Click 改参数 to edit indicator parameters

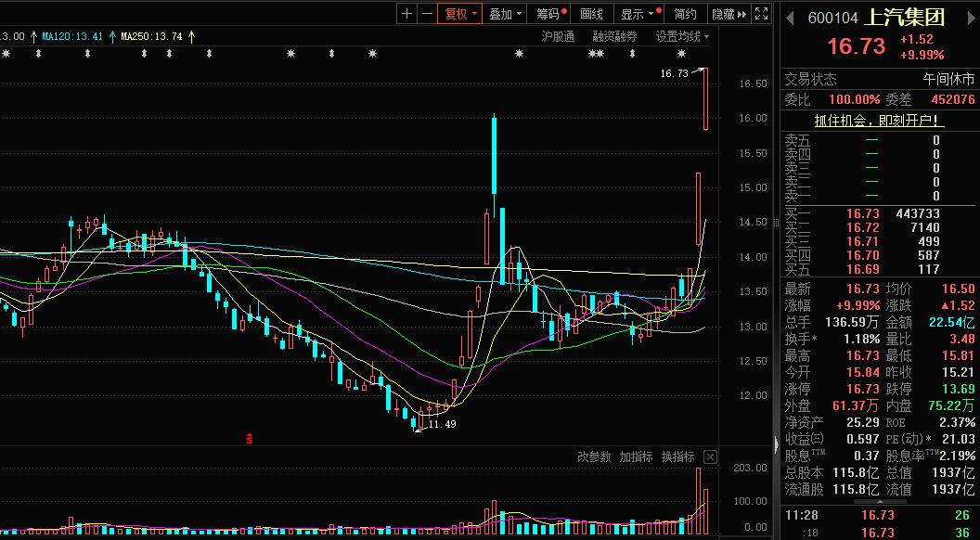point(594,456)
